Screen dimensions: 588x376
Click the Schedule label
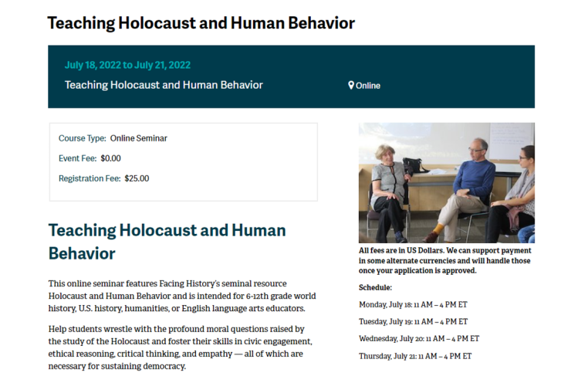pyautogui.click(x=375, y=287)
